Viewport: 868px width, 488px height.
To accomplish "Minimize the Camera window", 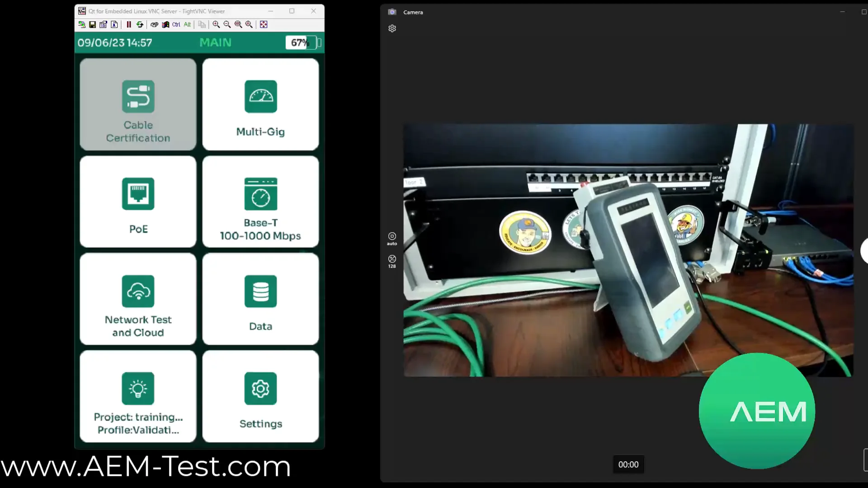I will pyautogui.click(x=842, y=12).
